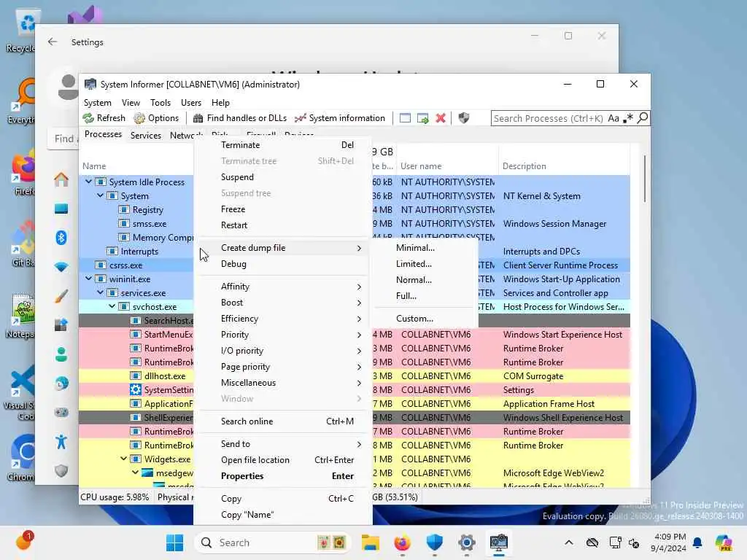747x560 pixels.
Task: Click the red X terminate toolbar icon
Action: [441, 118]
